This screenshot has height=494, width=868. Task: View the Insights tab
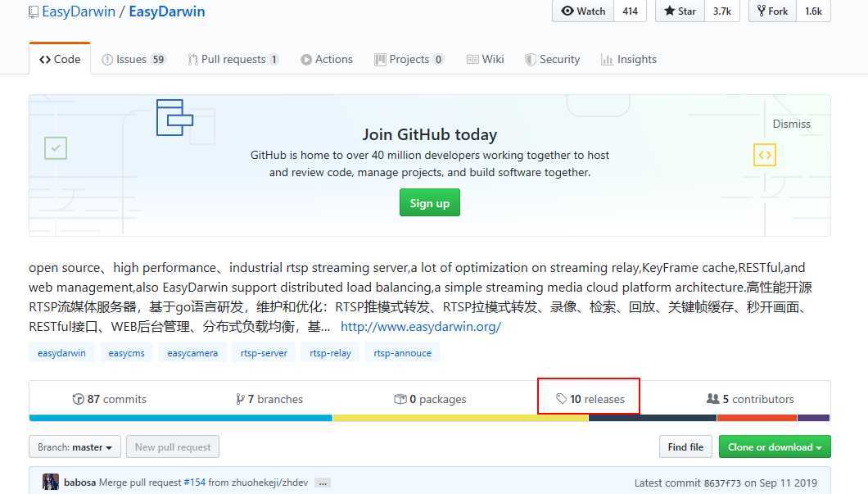pyautogui.click(x=629, y=59)
